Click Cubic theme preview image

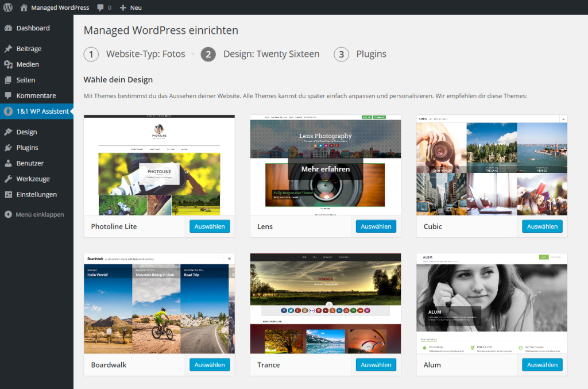[x=492, y=165]
